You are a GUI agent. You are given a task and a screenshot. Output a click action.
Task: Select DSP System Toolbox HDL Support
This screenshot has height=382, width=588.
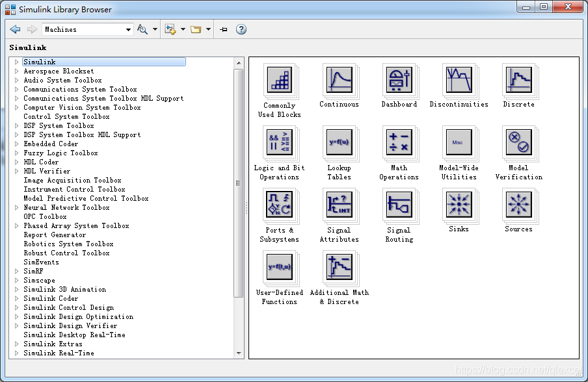[82, 135]
